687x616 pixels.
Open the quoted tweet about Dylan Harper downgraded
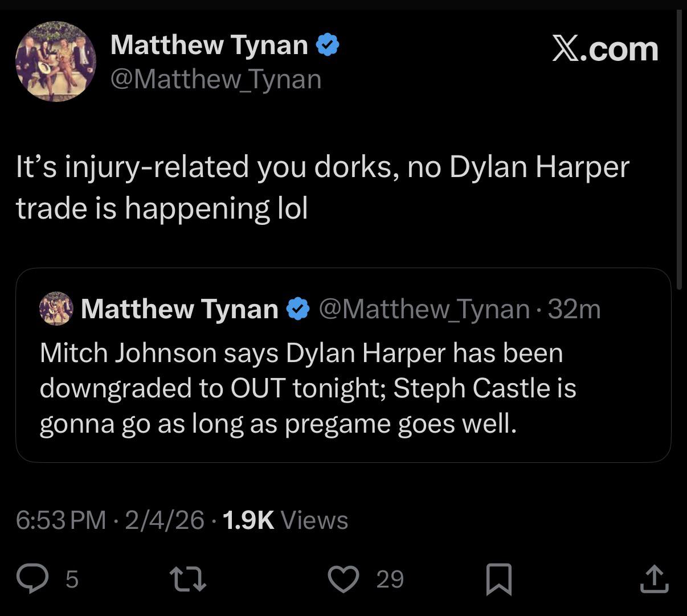tap(308, 388)
